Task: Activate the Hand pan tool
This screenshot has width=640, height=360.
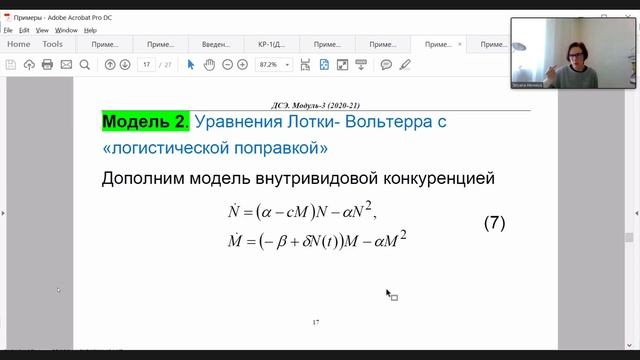Action: click(209, 64)
